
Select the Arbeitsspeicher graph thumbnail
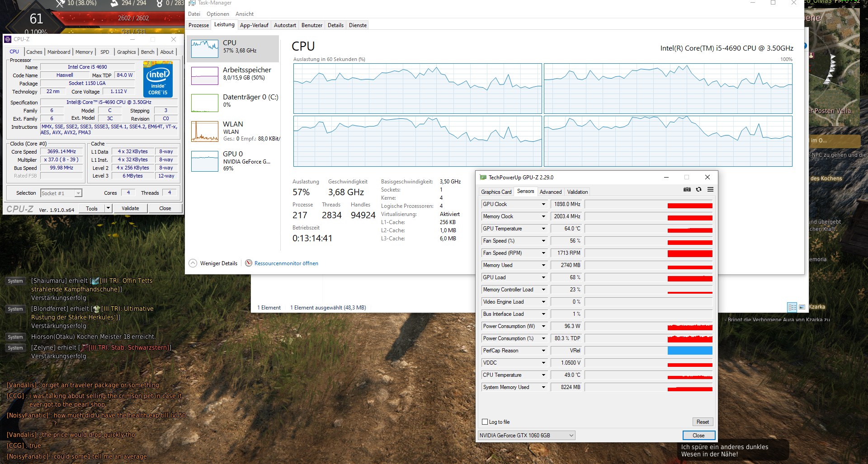pos(205,76)
